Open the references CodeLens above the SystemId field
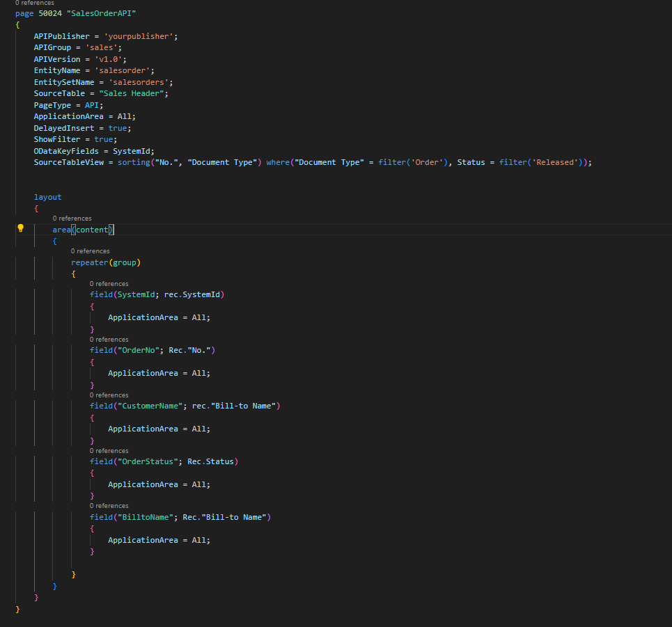The height and width of the screenshot is (627, 672). [109, 284]
